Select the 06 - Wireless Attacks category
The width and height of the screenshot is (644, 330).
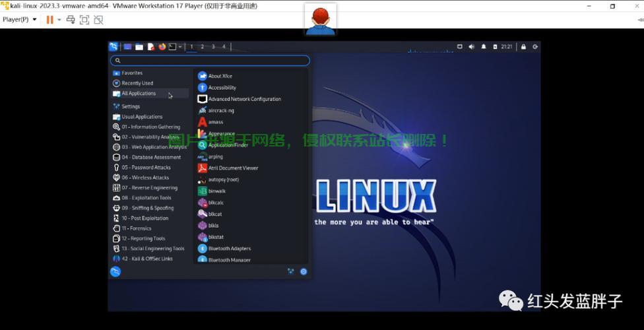coord(150,178)
